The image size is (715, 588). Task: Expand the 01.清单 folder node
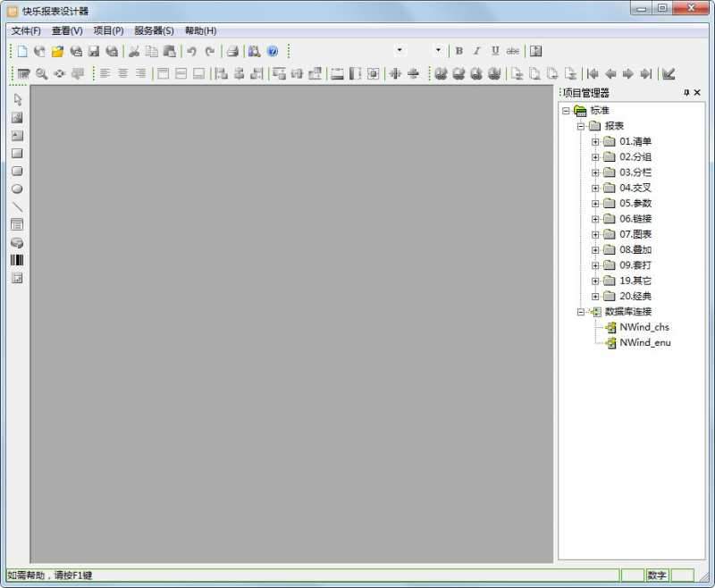[x=595, y=141]
